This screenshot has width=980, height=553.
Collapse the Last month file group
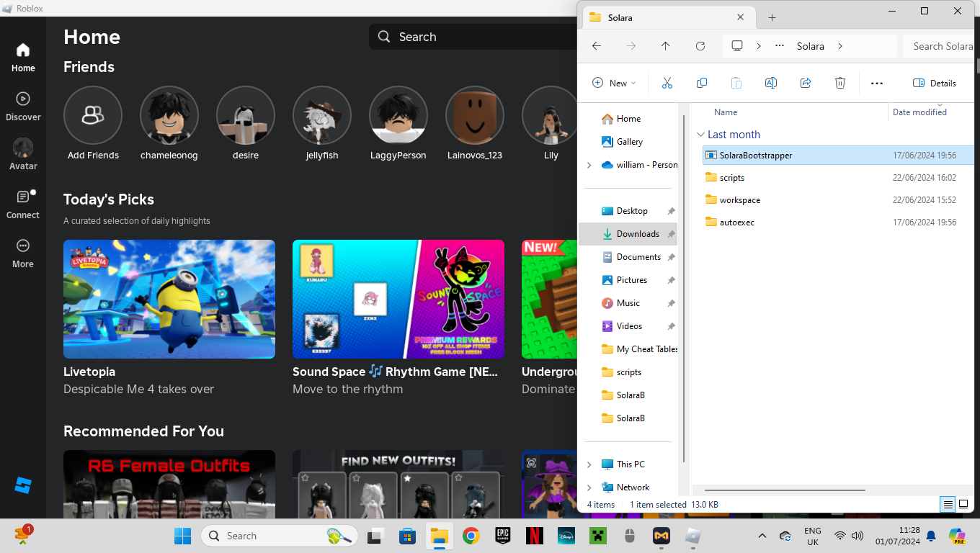[700, 135]
